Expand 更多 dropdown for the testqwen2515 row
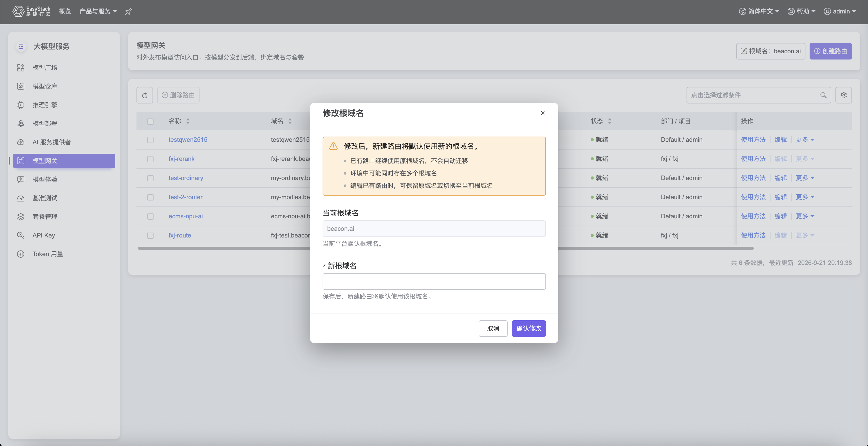868x446 pixels. click(805, 139)
